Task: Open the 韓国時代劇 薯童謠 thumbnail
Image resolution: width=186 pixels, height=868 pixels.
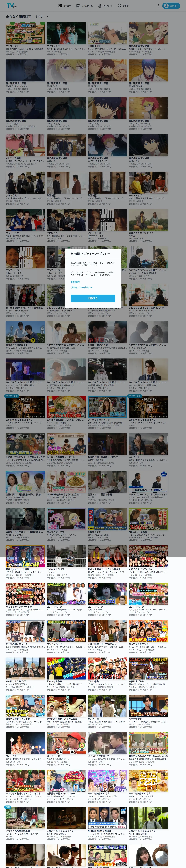Action: [107, 444]
